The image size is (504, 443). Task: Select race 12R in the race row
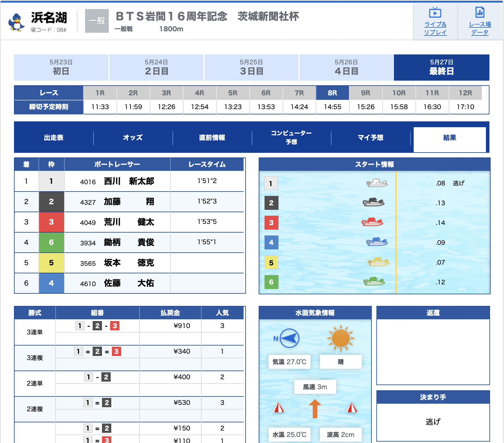pos(465,93)
